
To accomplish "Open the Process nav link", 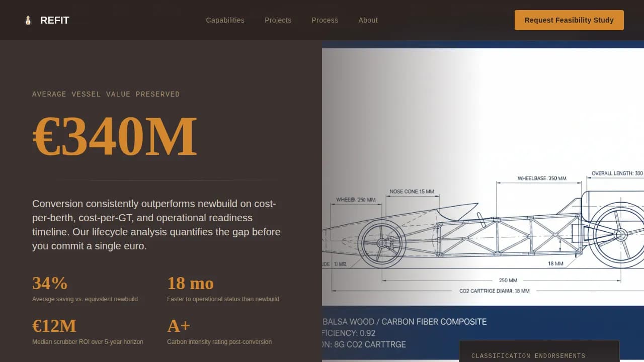I will pos(325,20).
